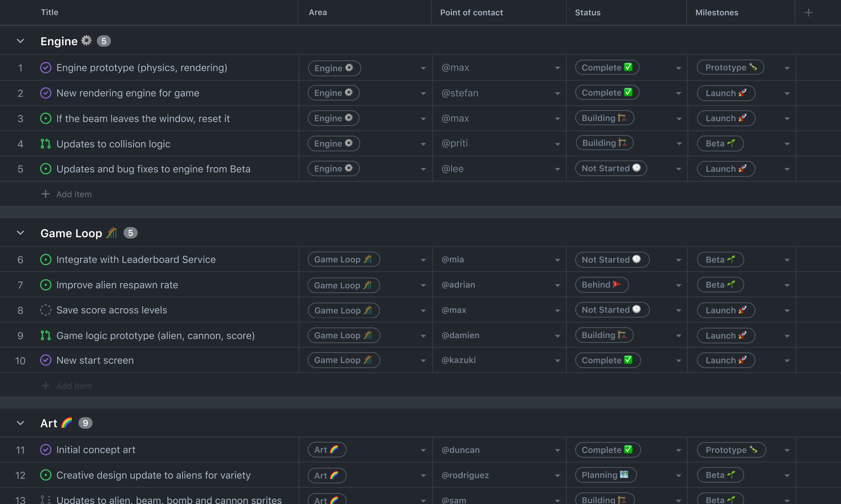This screenshot has height=504, width=841.
Task: Click the add column button at top right
Action: click(x=809, y=12)
